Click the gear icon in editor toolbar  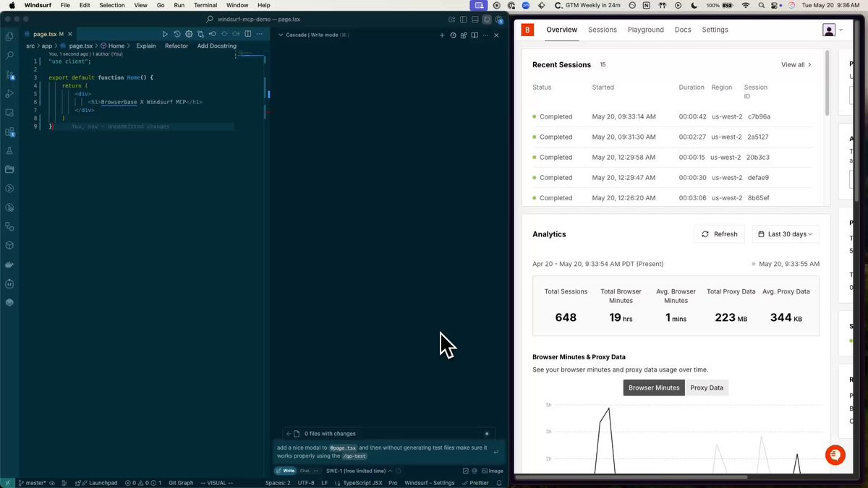click(189, 34)
